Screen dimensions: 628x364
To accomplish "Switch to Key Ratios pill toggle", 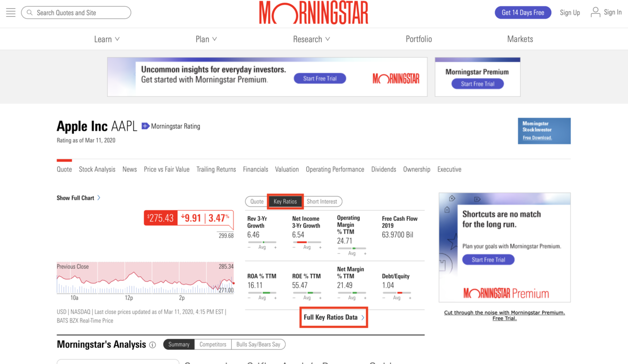I will tap(285, 201).
